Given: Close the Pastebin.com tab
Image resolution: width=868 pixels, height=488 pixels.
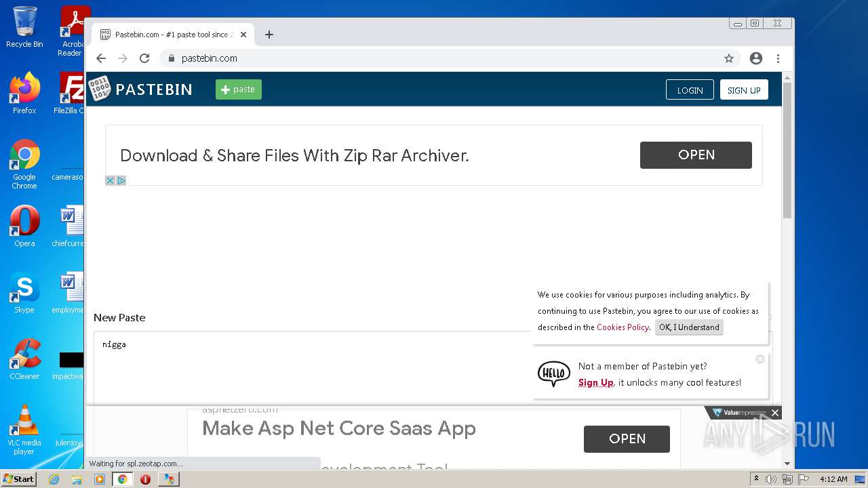Looking at the screenshot, I should pos(243,35).
